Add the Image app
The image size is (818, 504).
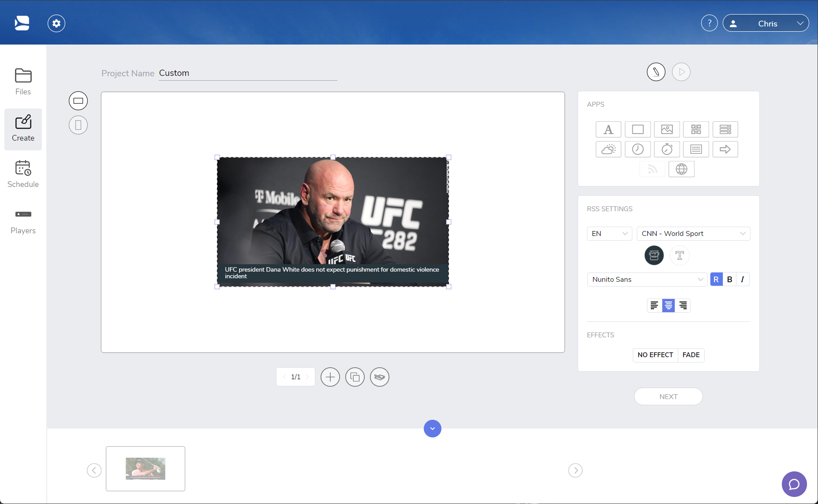[667, 130]
